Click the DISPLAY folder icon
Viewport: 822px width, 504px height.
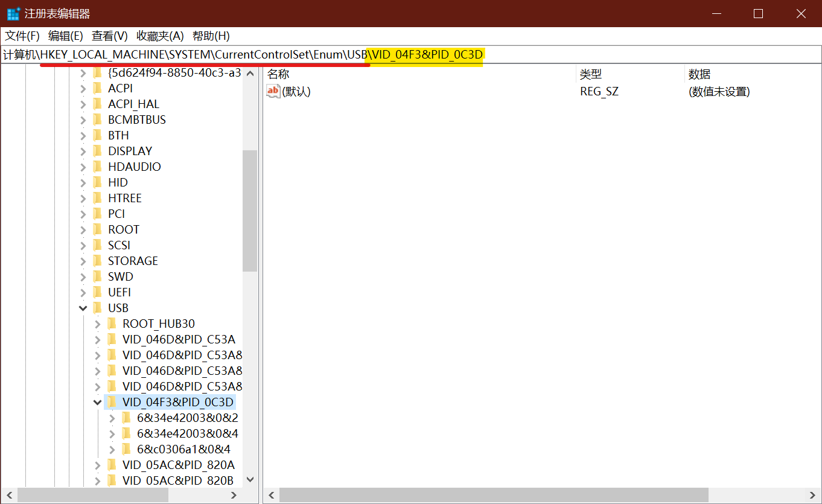[x=98, y=151]
